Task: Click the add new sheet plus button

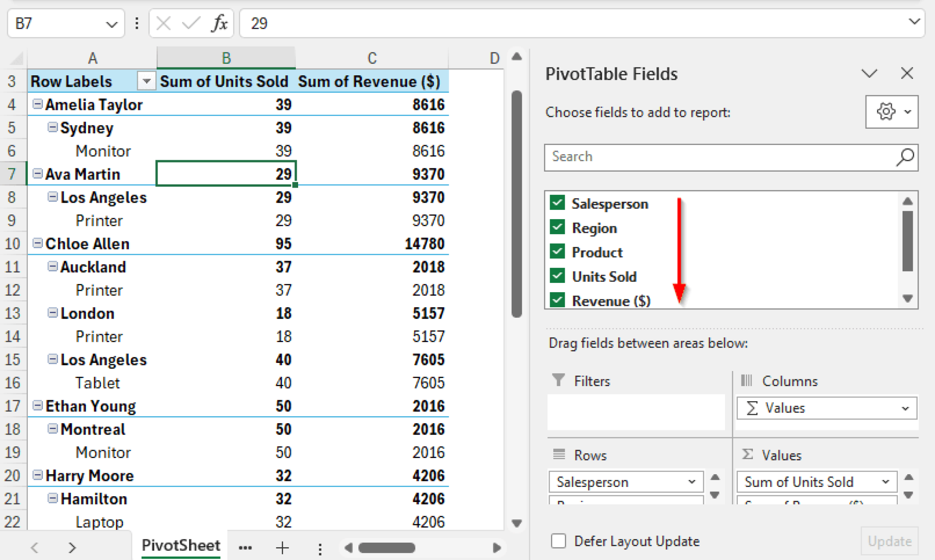Action: pos(283,547)
